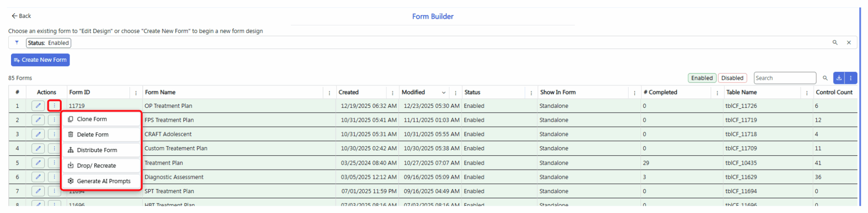Open the three-dot actions for SPT Treatment Plan
This screenshot has height=213, width=868.
coord(54,191)
